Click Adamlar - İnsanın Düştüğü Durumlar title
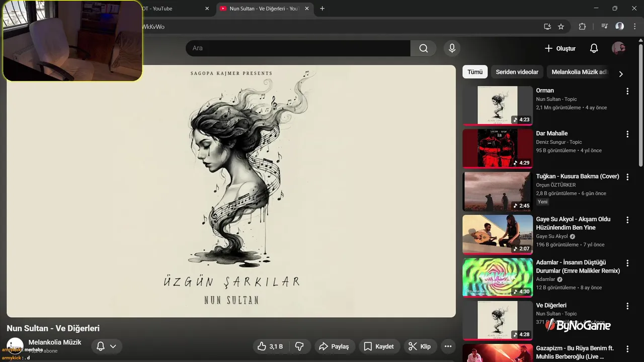 coord(578,266)
